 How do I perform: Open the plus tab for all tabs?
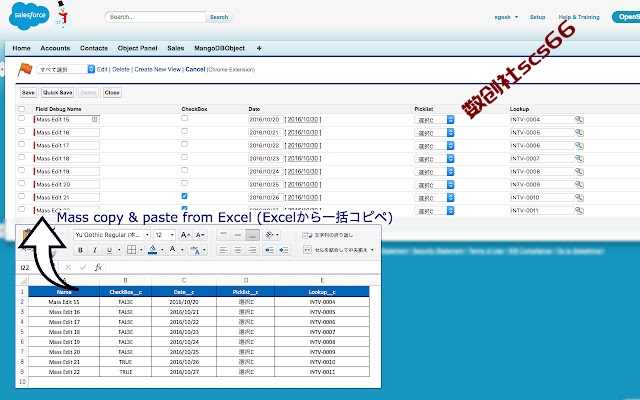(x=259, y=48)
